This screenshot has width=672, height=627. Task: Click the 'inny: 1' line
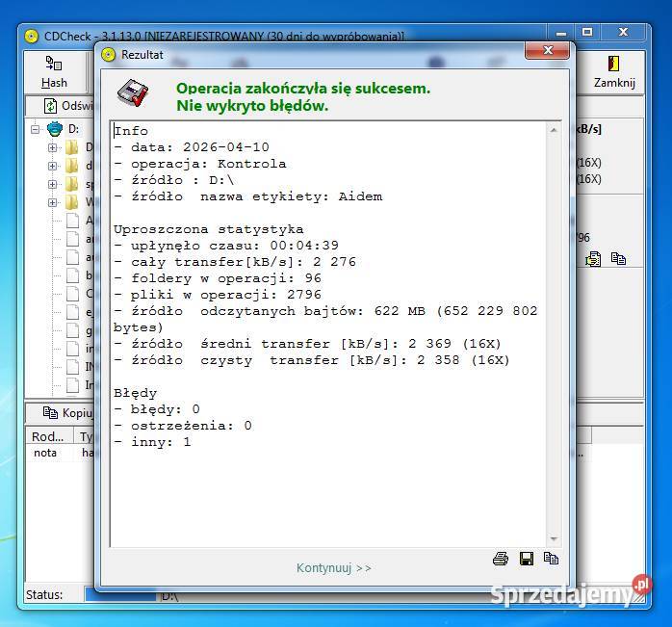(x=152, y=442)
